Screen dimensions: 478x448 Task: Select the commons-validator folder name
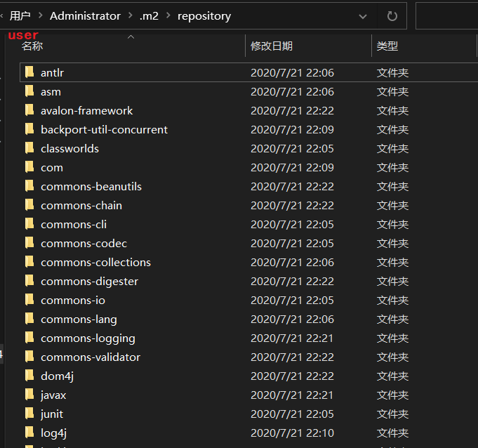91,357
